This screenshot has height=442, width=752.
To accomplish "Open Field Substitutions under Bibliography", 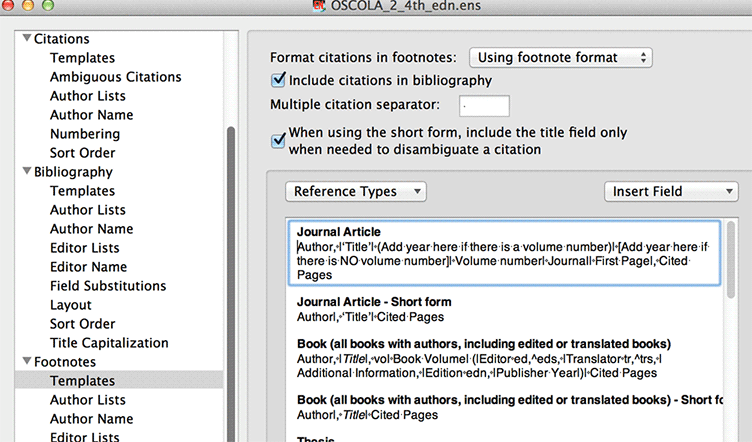I will click(x=107, y=286).
